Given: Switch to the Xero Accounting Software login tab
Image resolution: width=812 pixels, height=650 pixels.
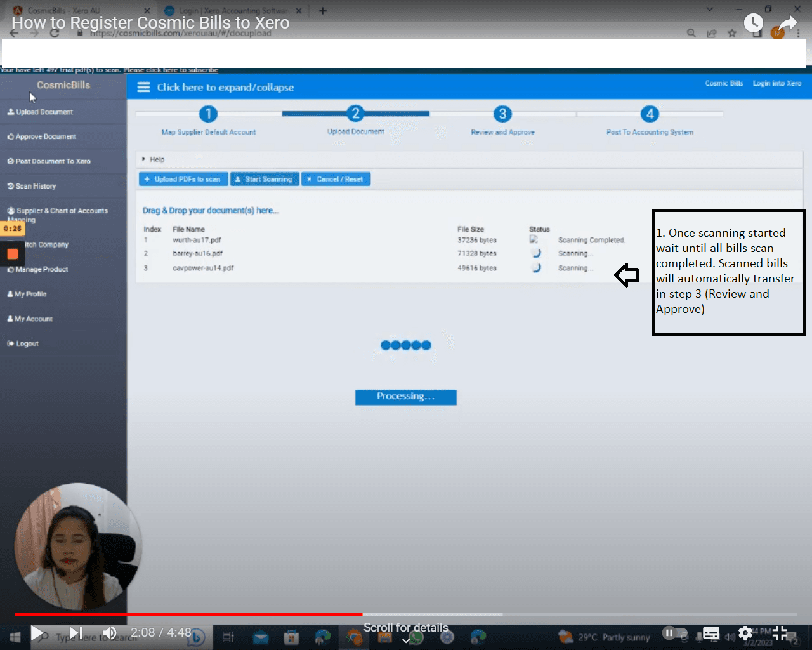Looking at the screenshot, I should 233,10.
